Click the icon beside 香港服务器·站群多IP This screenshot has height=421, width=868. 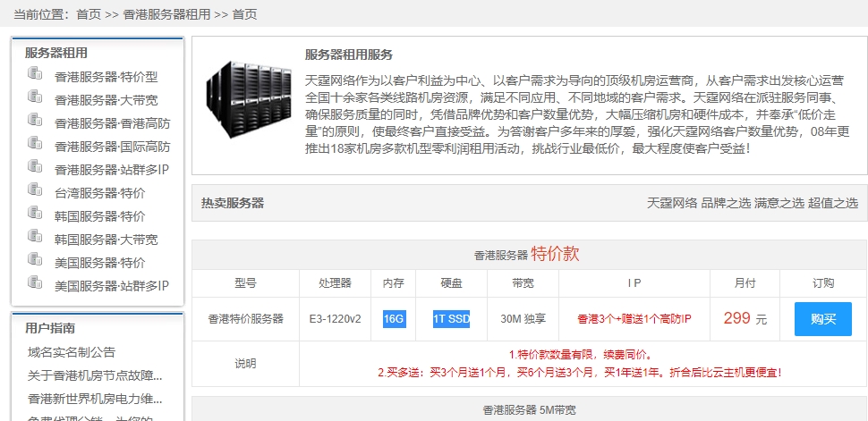pos(35,167)
